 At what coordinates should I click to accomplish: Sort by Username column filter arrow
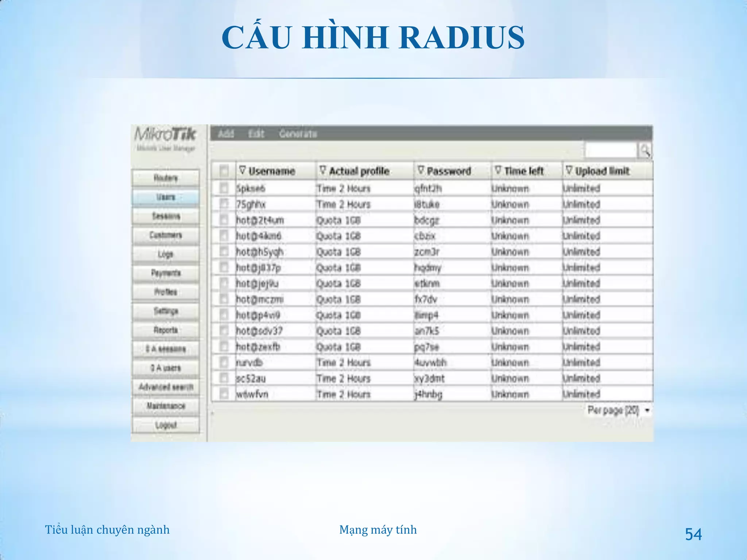click(242, 170)
